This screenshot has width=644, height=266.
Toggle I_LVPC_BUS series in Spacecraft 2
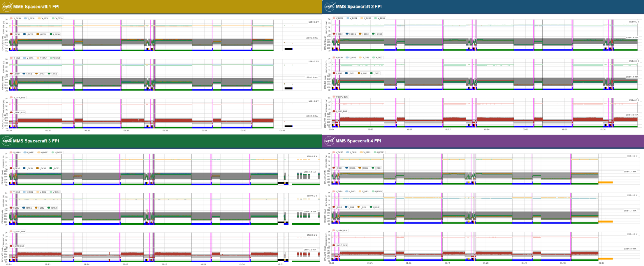[340, 112]
